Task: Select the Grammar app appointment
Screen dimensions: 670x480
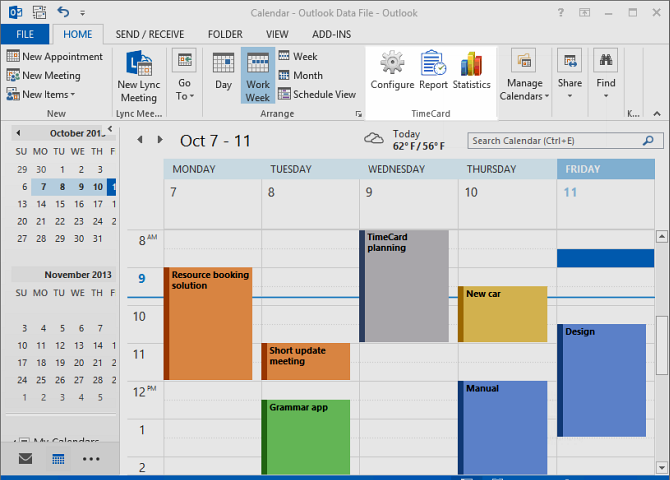Action: (x=306, y=437)
